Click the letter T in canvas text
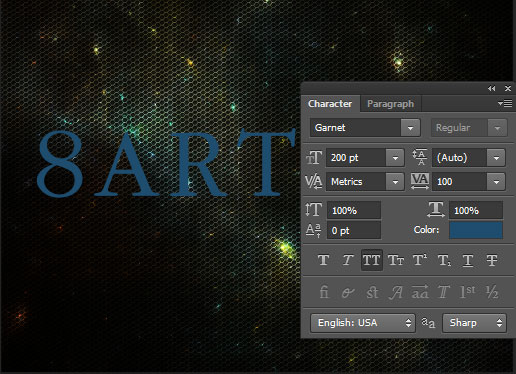The width and height of the screenshot is (516, 374). tap(267, 163)
